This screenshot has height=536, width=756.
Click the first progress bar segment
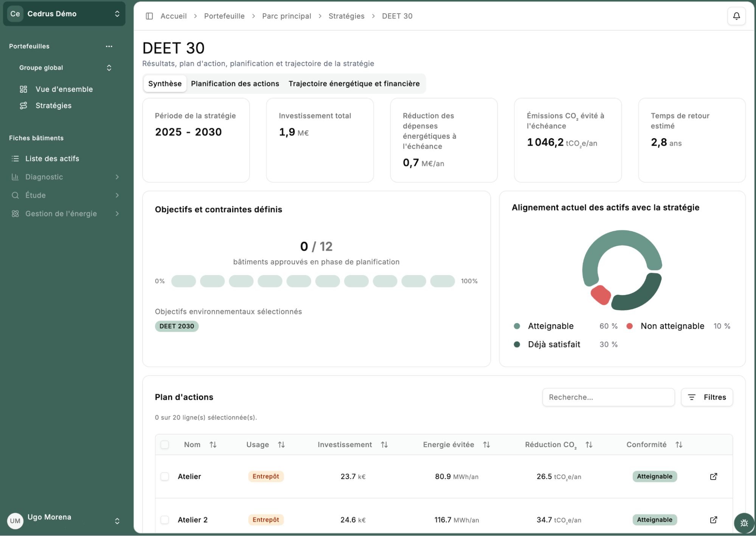pyautogui.click(x=183, y=281)
